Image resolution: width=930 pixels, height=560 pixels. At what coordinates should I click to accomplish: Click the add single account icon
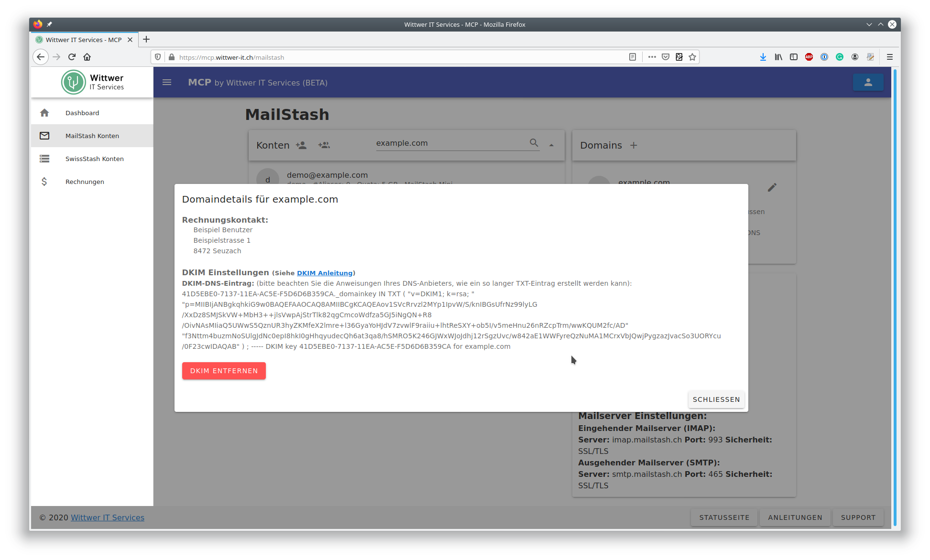[301, 145]
